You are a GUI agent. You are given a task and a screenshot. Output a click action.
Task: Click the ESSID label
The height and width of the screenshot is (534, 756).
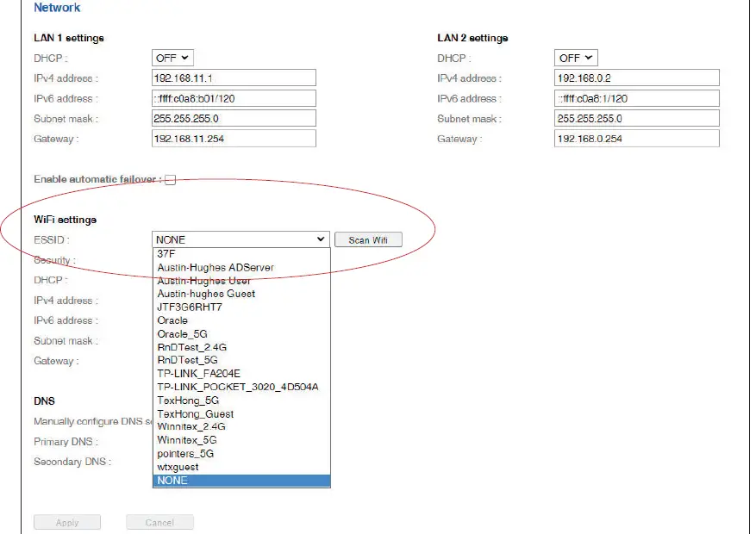click(x=52, y=239)
